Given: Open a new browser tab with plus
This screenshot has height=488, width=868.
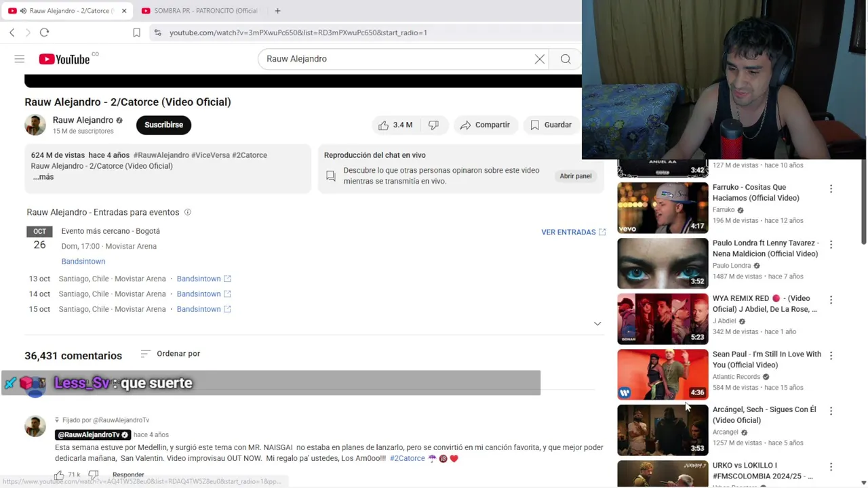Looking at the screenshot, I should [277, 11].
